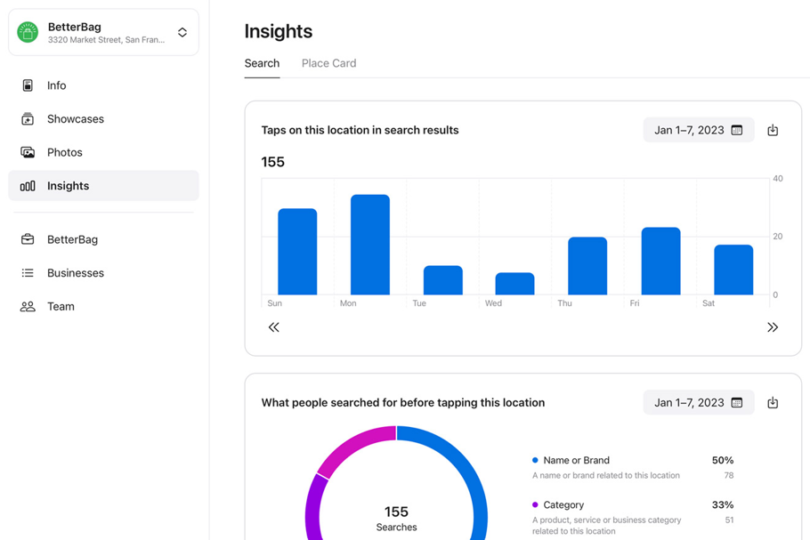The width and height of the screenshot is (810, 540).
Task: Select the Search tab
Action: point(262,63)
